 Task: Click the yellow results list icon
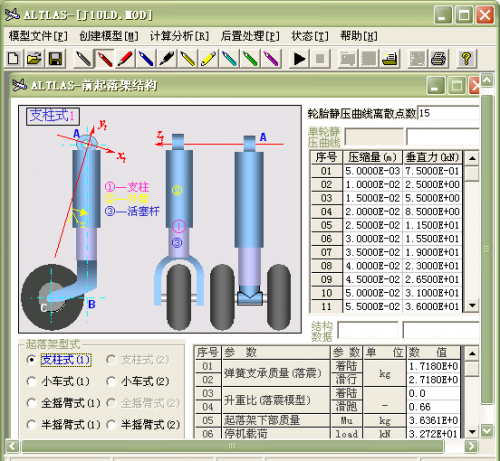click(389, 59)
